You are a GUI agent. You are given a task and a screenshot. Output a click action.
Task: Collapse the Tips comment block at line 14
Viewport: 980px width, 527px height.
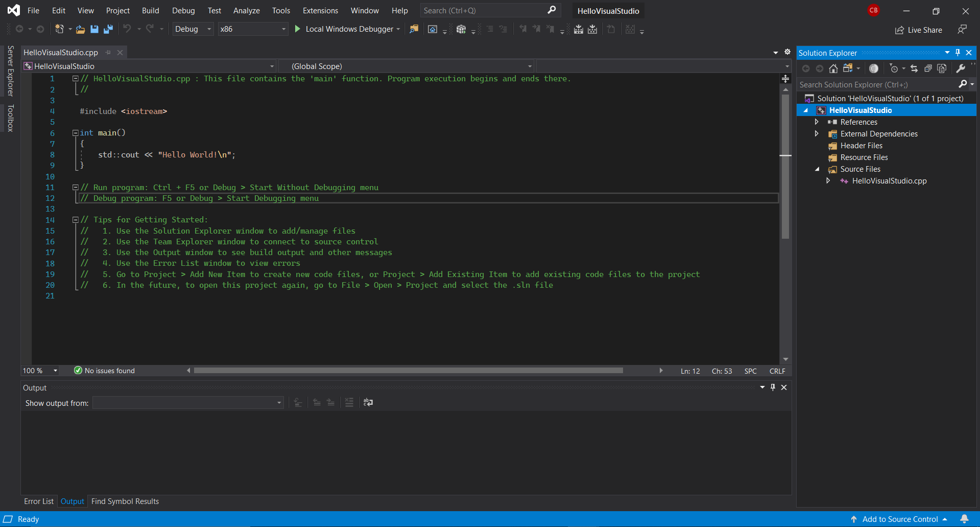tap(76, 220)
